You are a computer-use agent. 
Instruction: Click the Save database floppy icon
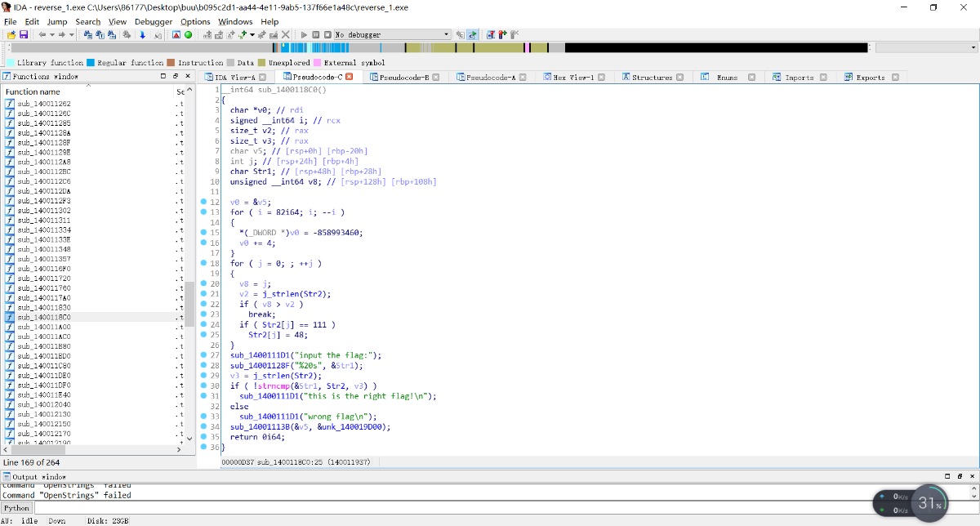pyautogui.click(x=24, y=35)
